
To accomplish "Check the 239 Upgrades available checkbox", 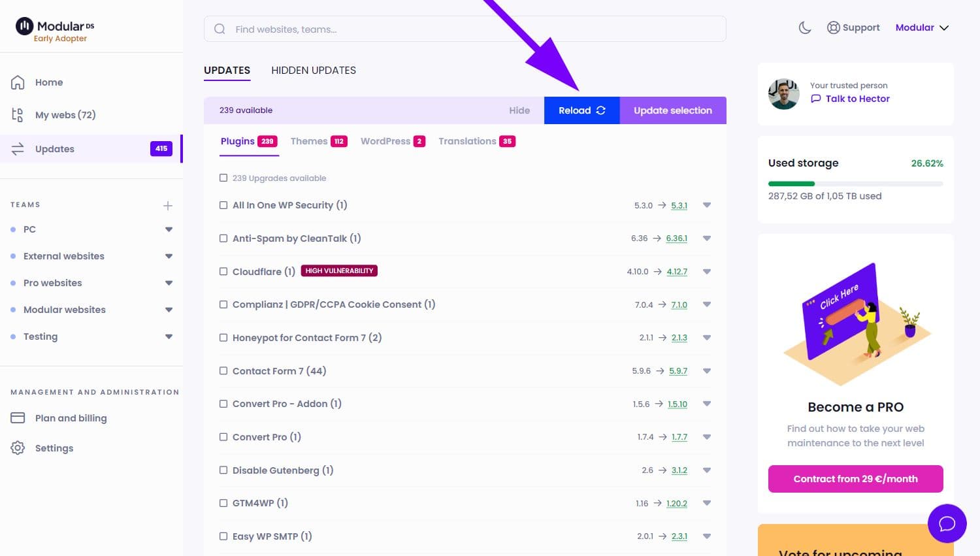I will (223, 178).
